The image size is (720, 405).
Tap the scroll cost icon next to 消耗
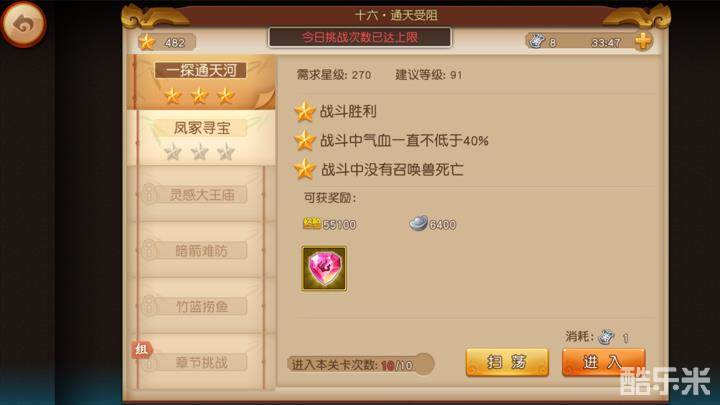(x=607, y=337)
